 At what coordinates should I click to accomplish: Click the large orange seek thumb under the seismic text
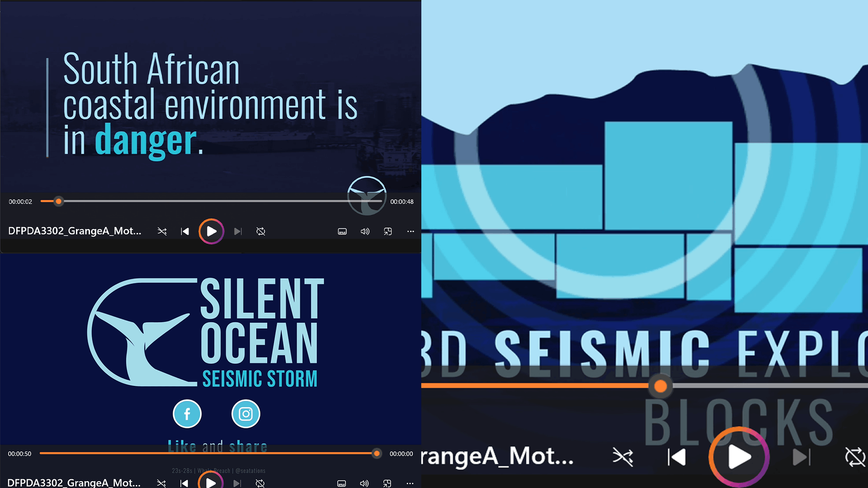pyautogui.click(x=660, y=386)
